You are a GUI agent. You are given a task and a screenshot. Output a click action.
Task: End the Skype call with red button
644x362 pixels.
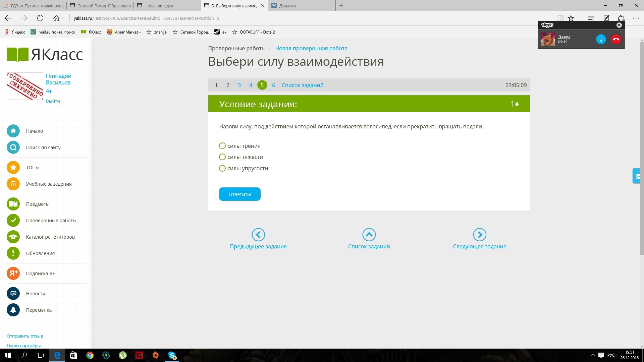point(616,39)
